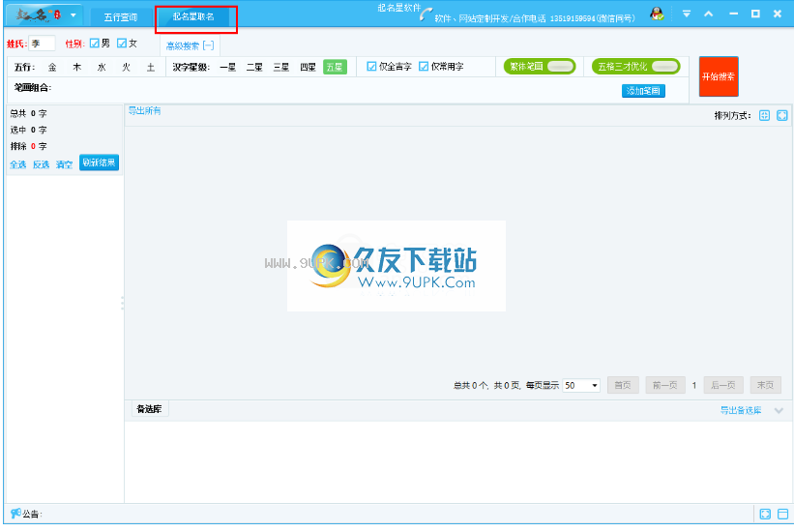Click the 姓氏 surname input field
This screenshot has width=794, height=532.
click(x=42, y=44)
